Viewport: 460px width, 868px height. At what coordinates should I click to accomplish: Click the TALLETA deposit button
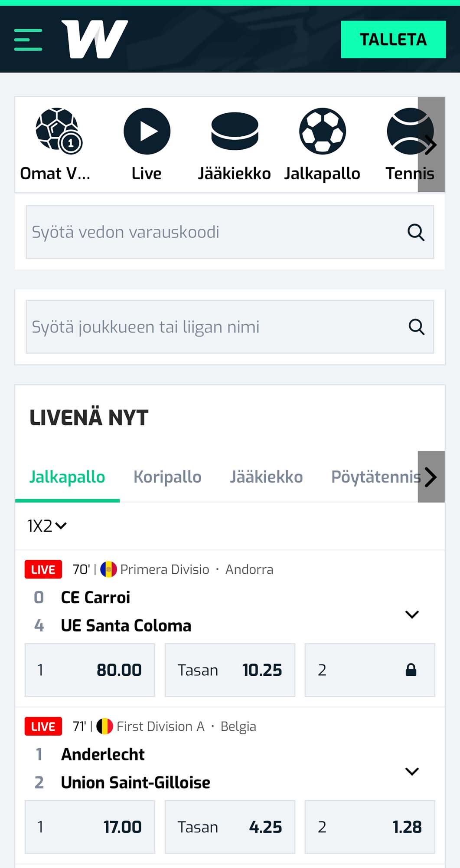click(393, 39)
